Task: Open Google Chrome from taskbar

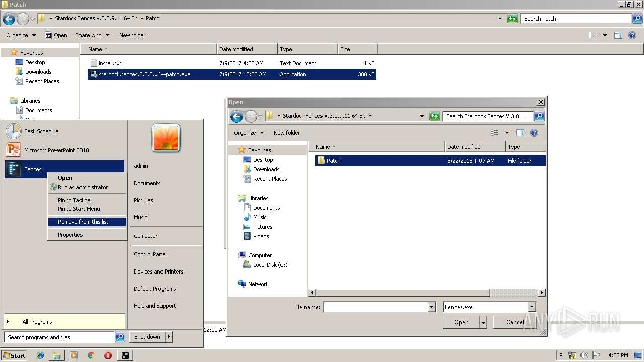Action: pos(91,355)
